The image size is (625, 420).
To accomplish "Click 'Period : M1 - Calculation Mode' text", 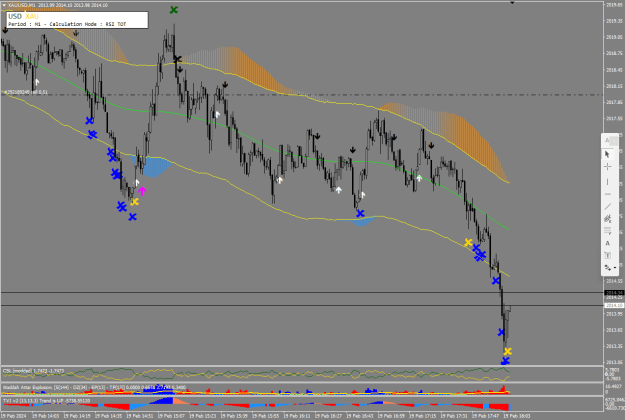I will click(52, 24).
